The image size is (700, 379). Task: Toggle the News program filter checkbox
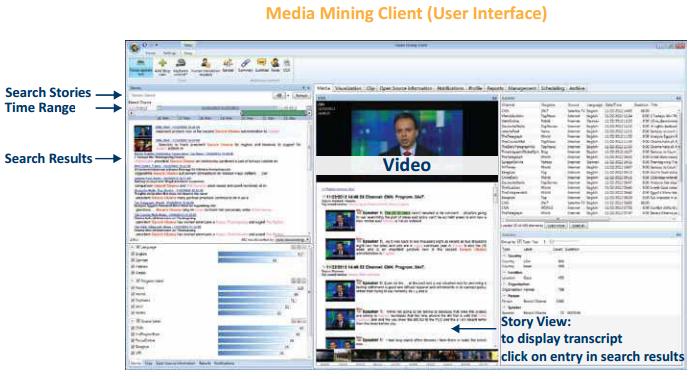click(133, 288)
